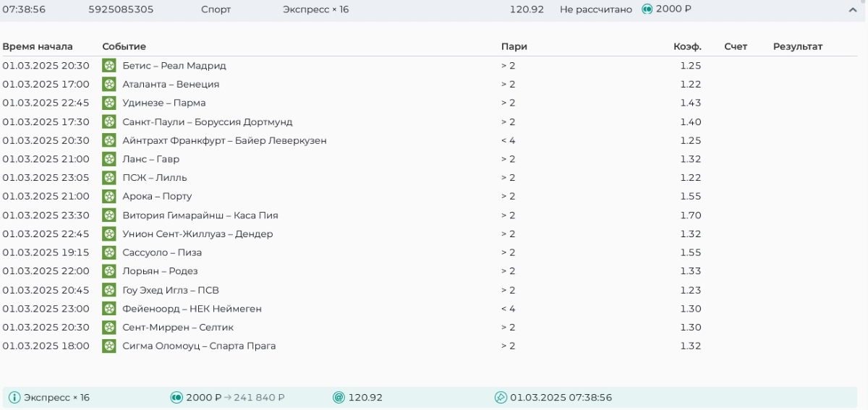The height and width of the screenshot is (410, 868).
Task: Click the 1.43 odds in the Удинезе – Парма row
Action: tap(691, 103)
